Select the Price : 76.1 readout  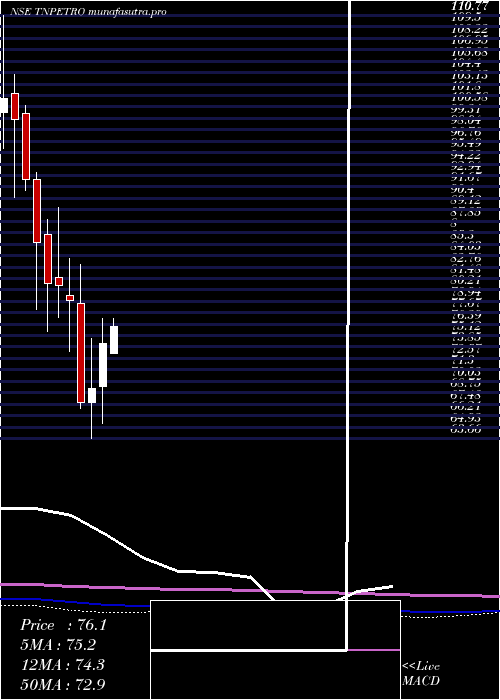(x=63, y=625)
